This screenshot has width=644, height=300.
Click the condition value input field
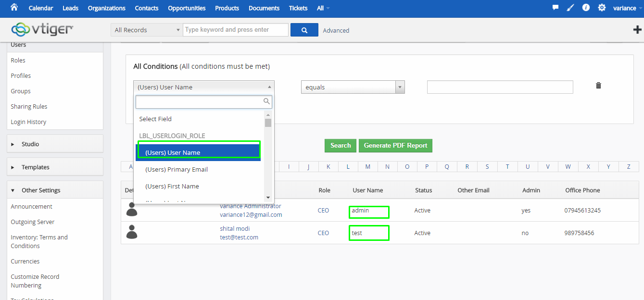coord(500,87)
